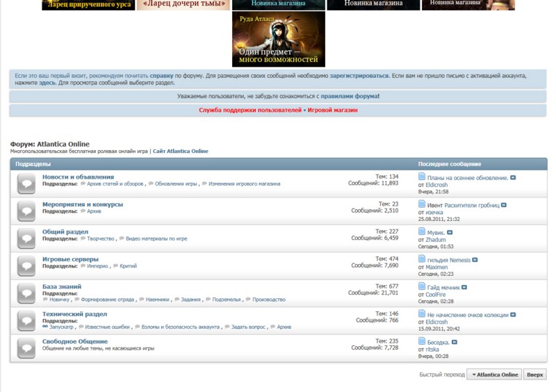Open the Формирование отряда subforum
Image resolution: width=556 pixels, height=392 pixels.
(107, 300)
